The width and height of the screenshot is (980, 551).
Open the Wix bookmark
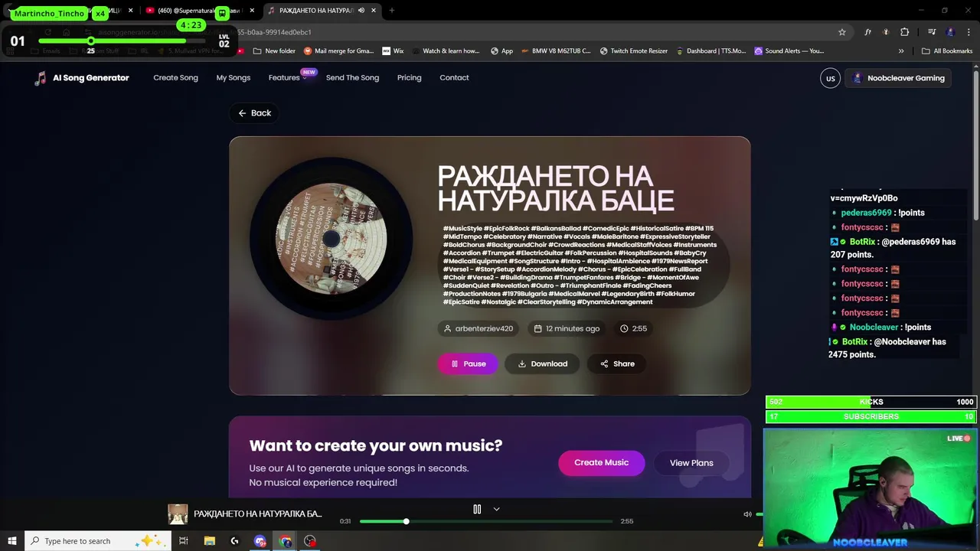(x=393, y=51)
